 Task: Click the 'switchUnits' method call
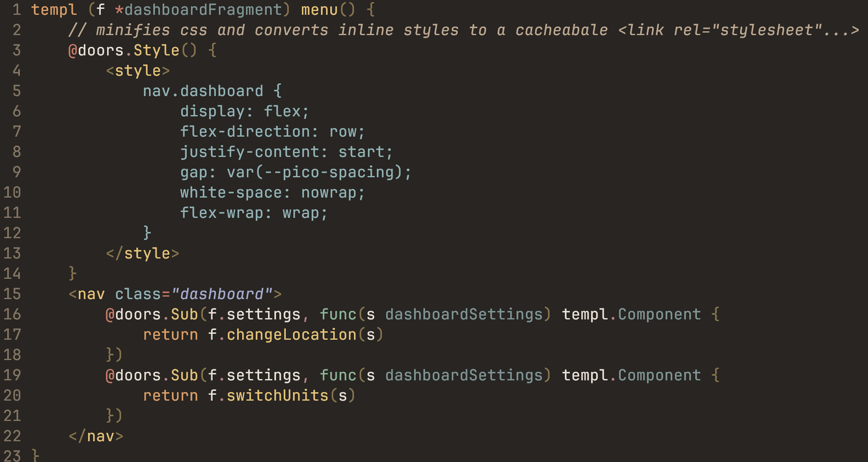(x=277, y=396)
